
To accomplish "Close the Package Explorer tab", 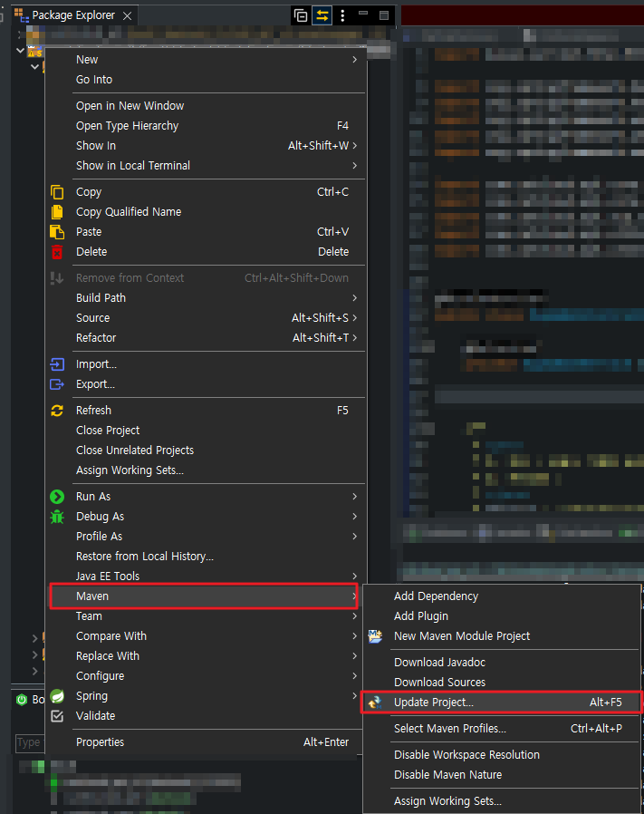I will [127, 16].
